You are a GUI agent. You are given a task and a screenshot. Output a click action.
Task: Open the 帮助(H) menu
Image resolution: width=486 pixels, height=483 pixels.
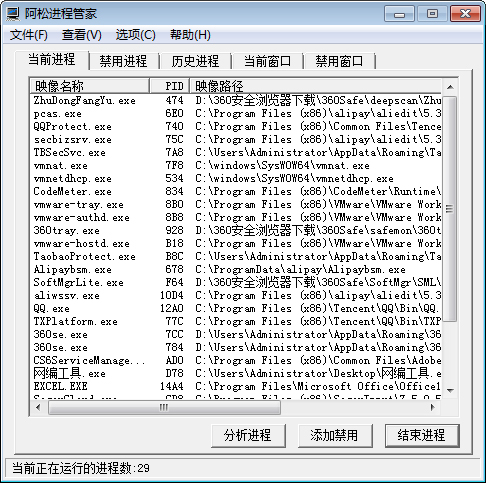tap(190, 35)
